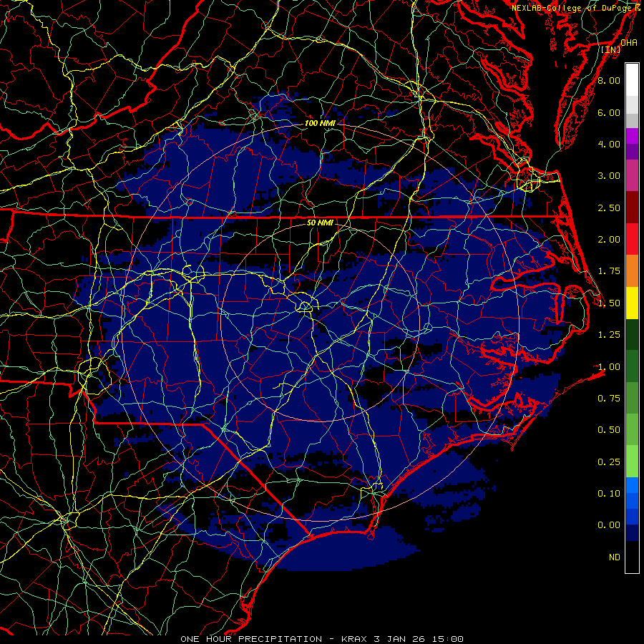The image size is (644, 644).
Task: Click the 1.25 legend value
Action: click(609, 335)
